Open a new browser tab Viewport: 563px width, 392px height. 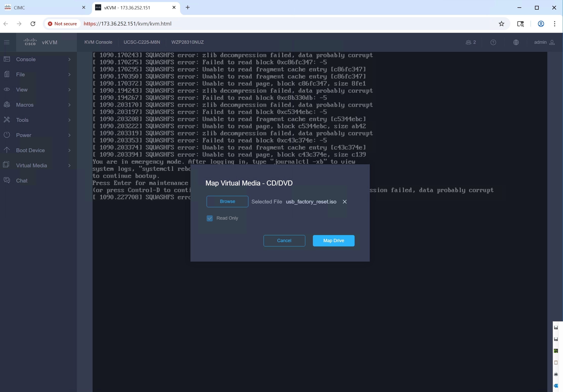point(188,8)
